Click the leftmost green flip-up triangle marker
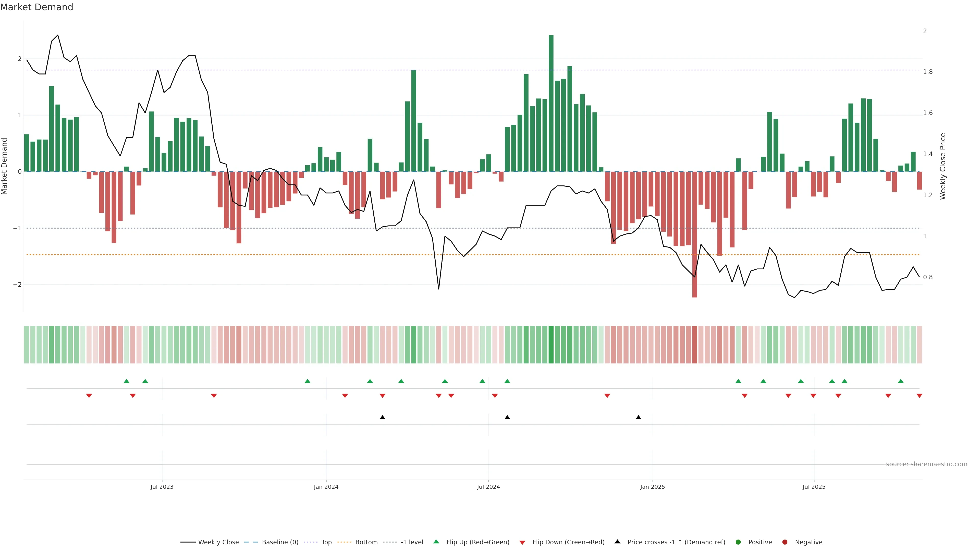The image size is (980, 551). (127, 381)
